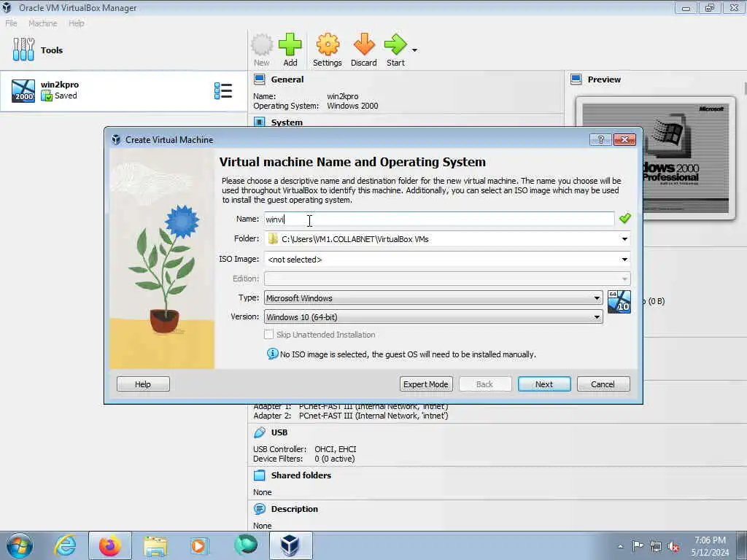The image size is (747, 560).
Task: Click the dialog's question mark help icon
Action: pyautogui.click(x=601, y=139)
